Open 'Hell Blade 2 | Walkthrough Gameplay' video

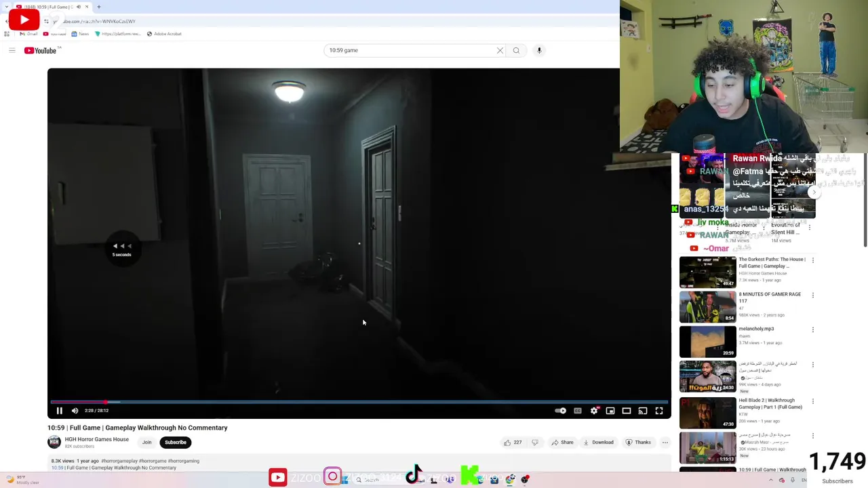pyautogui.click(x=770, y=404)
